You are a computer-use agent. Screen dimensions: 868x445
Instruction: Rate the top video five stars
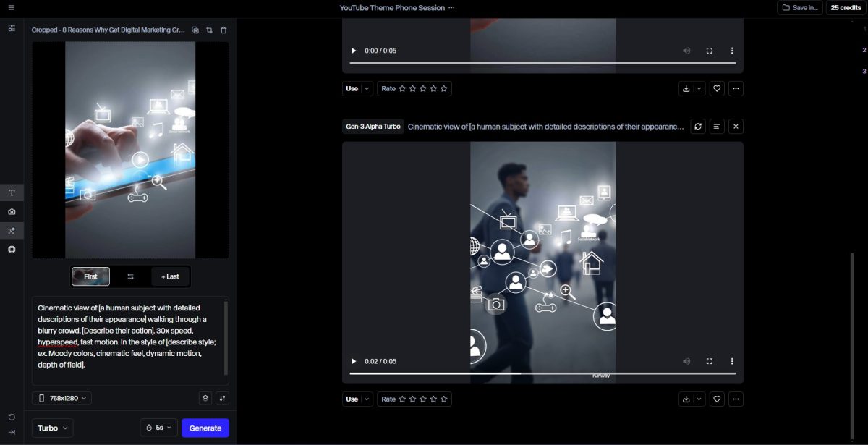coord(444,88)
